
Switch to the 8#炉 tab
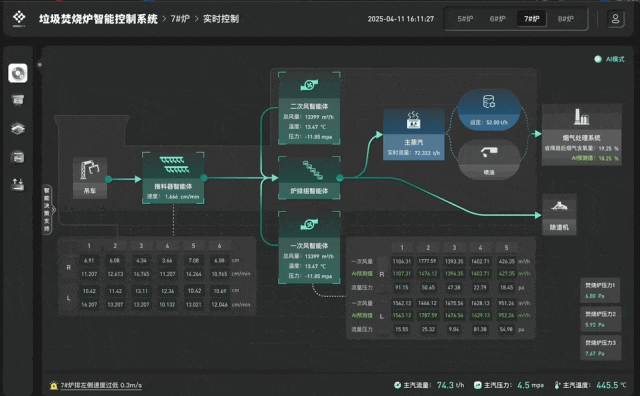(x=565, y=19)
